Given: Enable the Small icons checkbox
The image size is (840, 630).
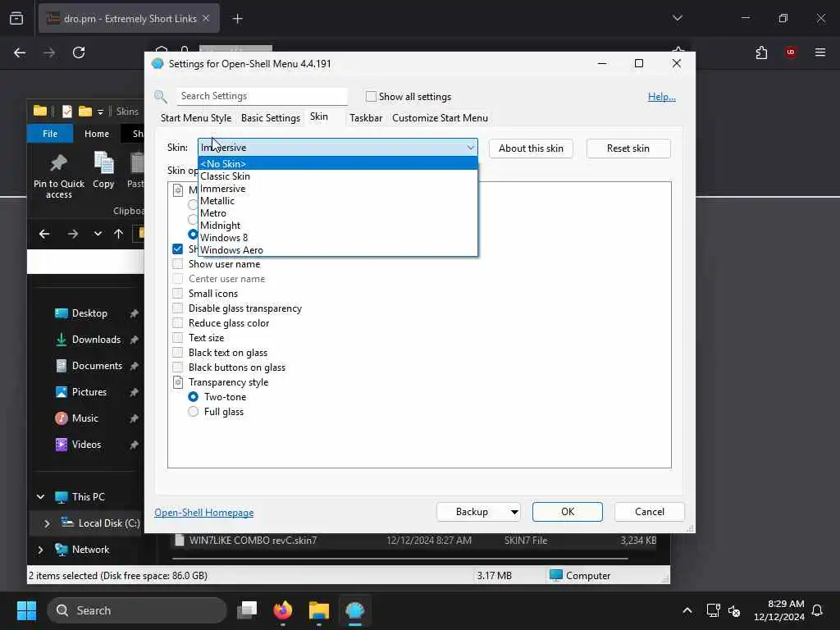Looking at the screenshot, I should (177, 293).
